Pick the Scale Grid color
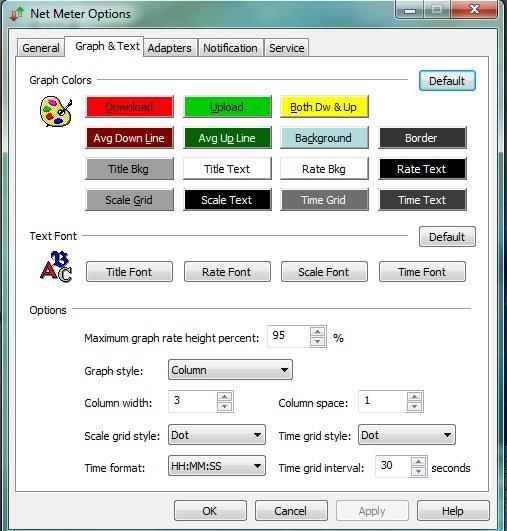This screenshot has height=531, width=507. pyautogui.click(x=129, y=200)
